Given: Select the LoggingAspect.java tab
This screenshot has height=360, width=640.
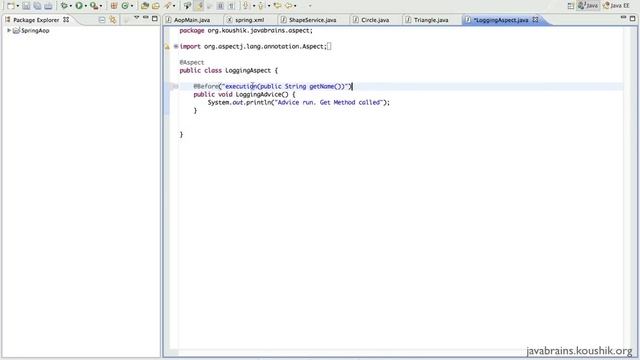Looking at the screenshot, I should (x=500, y=20).
